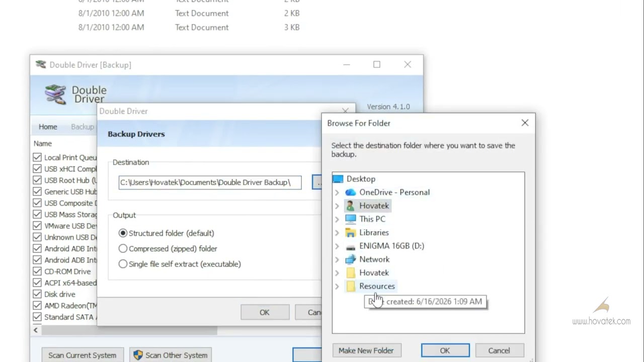Image resolution: width=644 pixels, height=362 pixels.
Task: Click the Double Driver title bar icon
Action: (x=41, y=65)
